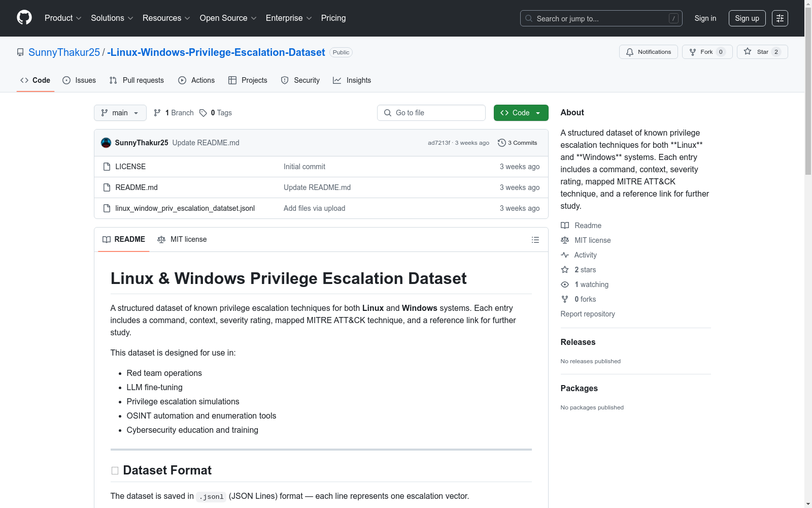Click the star count 2 badge
The height and width of the screenshot is (508, 812).
(776, 52)
